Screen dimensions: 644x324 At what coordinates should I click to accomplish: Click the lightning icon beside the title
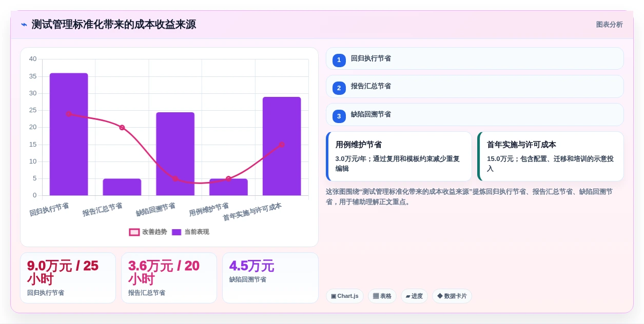point(24,25)
